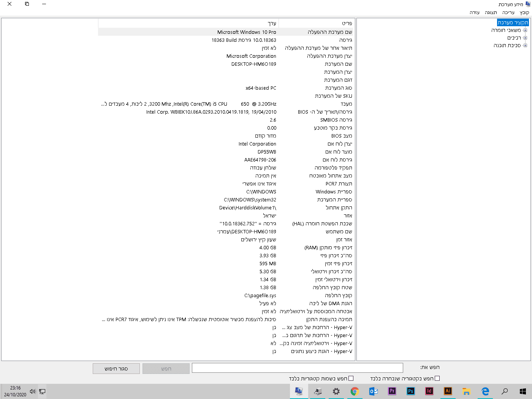The width and height of the screenshot is (532, 399).
Task: Select the Device\HarddiskVolume1 value
Action: [248, 207]
